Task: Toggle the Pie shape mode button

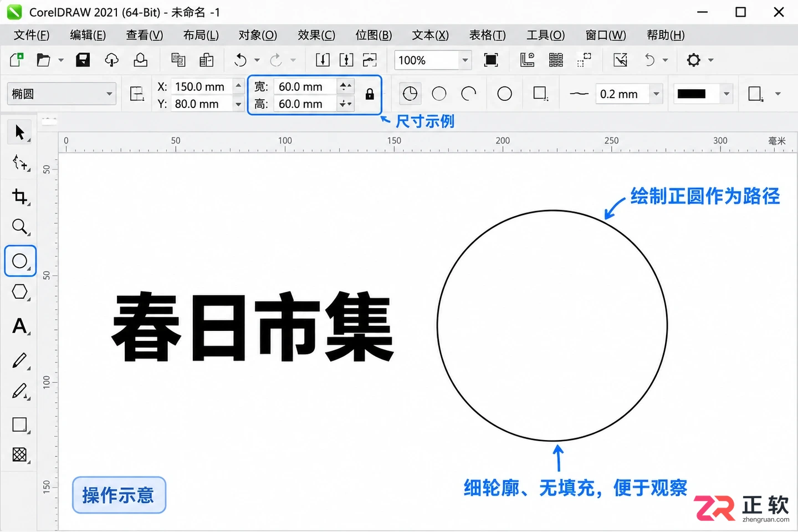Action: coord(410,94)
